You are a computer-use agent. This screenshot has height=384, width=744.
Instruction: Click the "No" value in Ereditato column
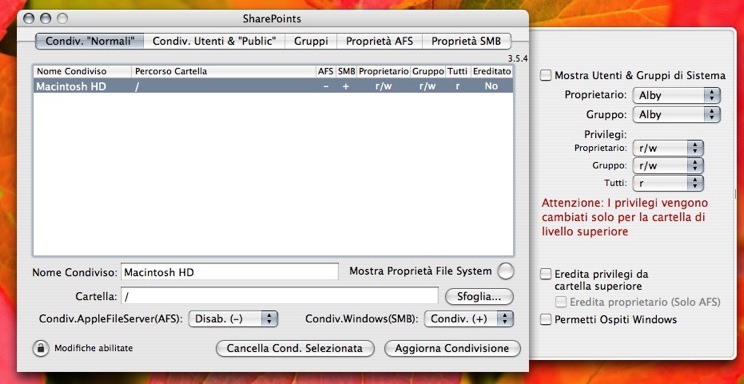point(491,87)
